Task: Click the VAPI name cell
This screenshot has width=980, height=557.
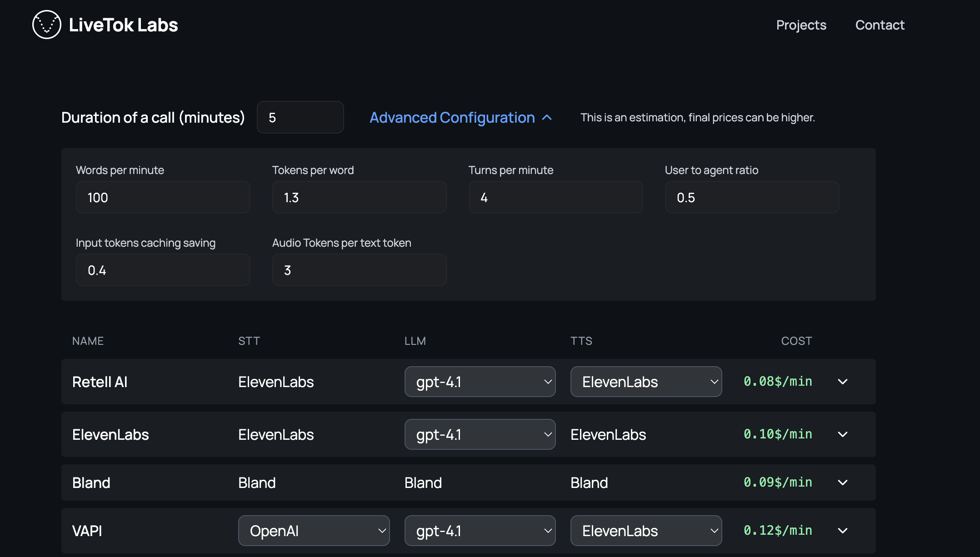Action: tap(87, 531)
